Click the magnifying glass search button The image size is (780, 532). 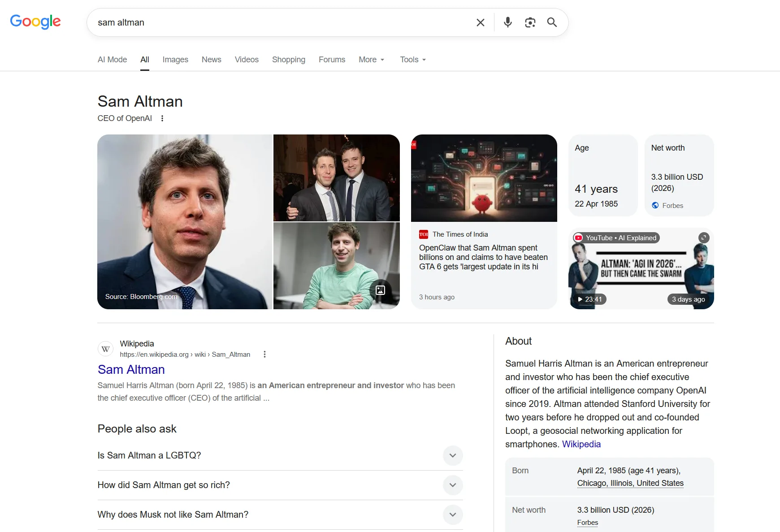[x=552, y=22]
